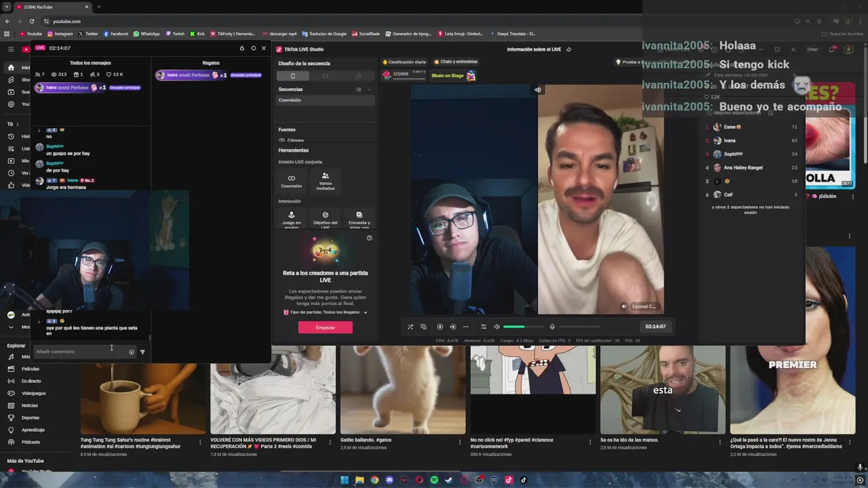
Task: Send comment with the arrow icon
Action: coord(142,352)
